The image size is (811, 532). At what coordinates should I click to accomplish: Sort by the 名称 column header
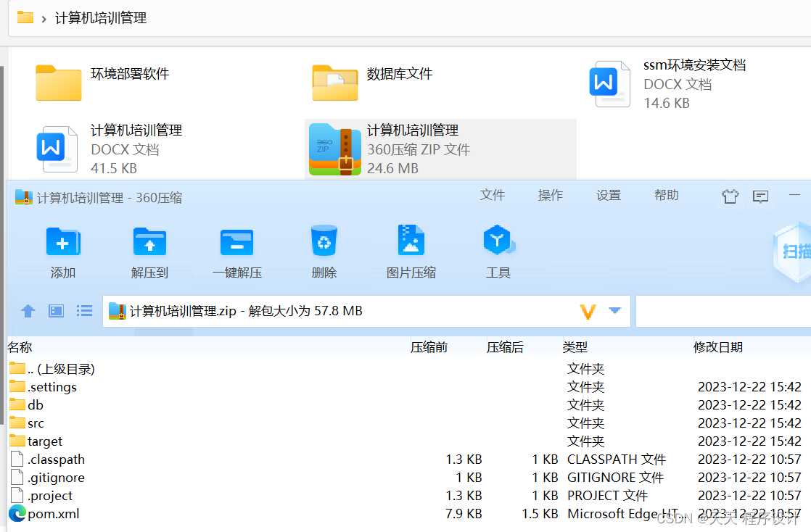[20, 347]
